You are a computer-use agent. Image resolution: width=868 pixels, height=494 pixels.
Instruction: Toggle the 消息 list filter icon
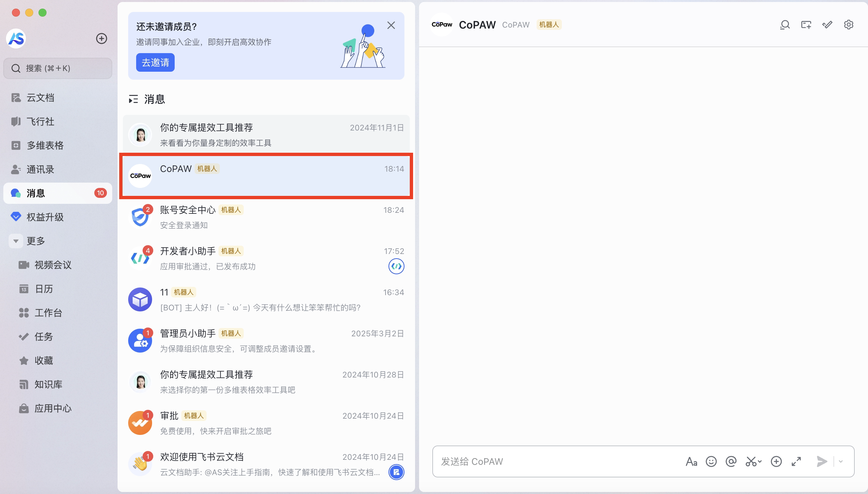(x=133, y=99)
